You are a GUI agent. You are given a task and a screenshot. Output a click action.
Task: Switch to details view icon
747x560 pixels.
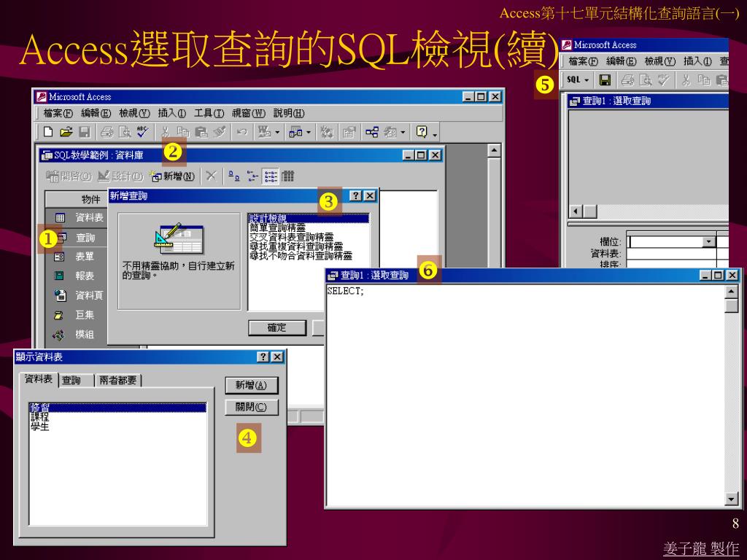pos(287,176)
